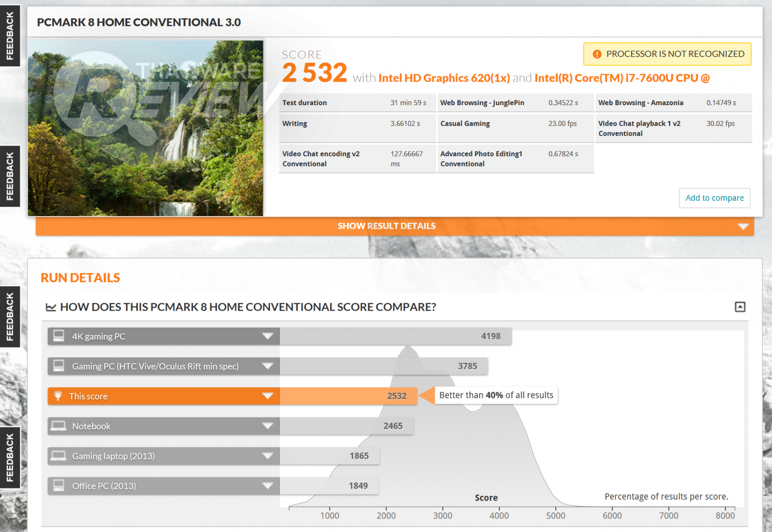Click the 2465 Notebook score bar

[x=346, y=426]
